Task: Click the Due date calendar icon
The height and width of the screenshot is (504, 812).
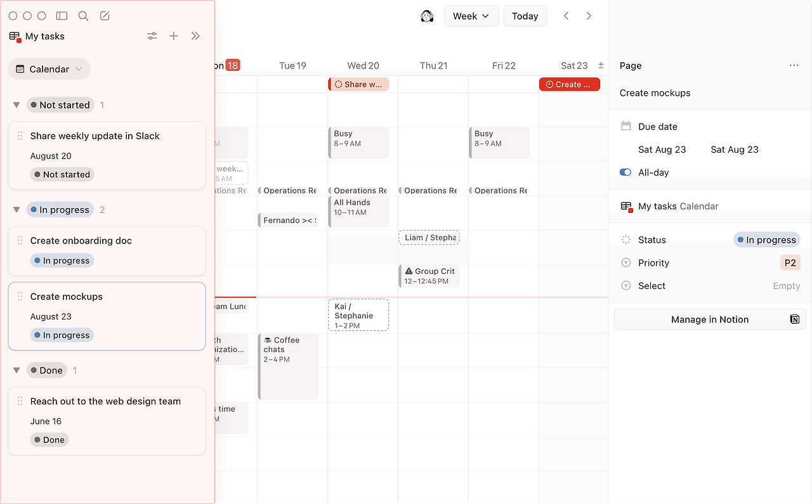Action: pos(626,126)
